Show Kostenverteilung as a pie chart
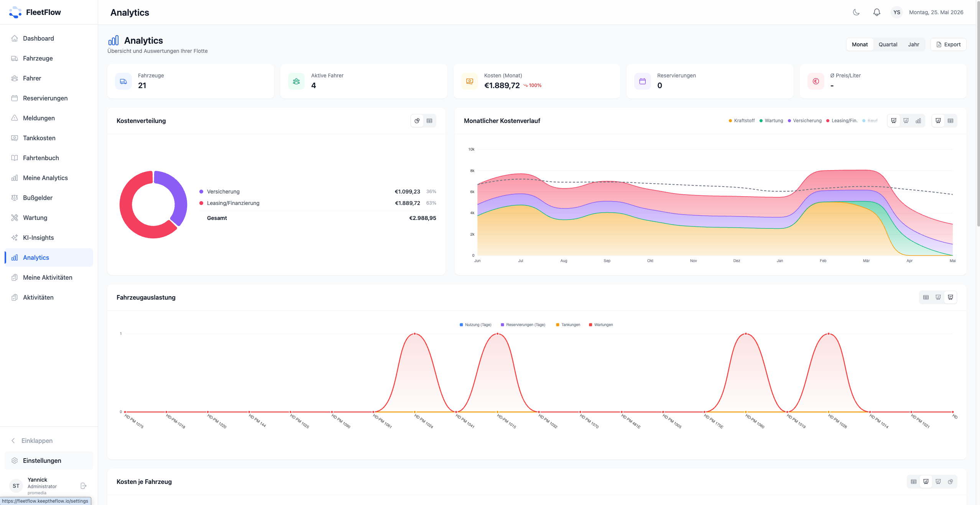This screenshot has height=505, width=980. tap(417, 121)
